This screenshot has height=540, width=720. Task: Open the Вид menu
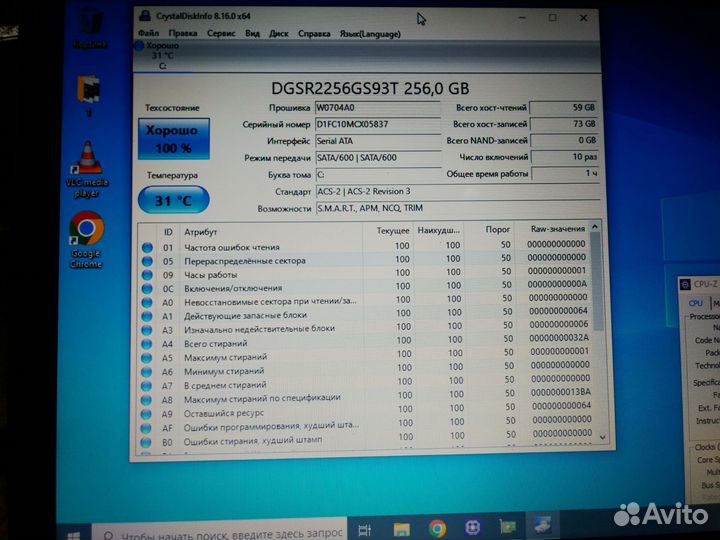pos(252,34)
